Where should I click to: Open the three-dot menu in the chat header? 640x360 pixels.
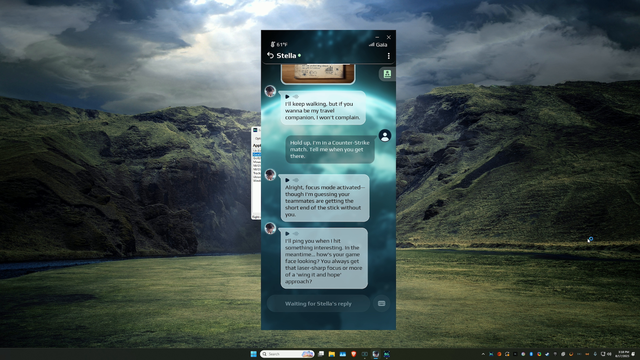pyautogui.click(x=389, y=56)
